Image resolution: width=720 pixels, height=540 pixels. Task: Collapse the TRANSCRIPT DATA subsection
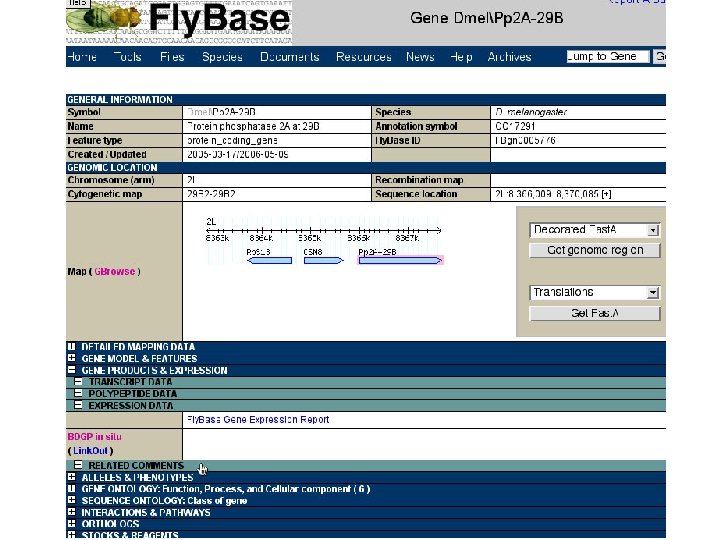(78, 382)
